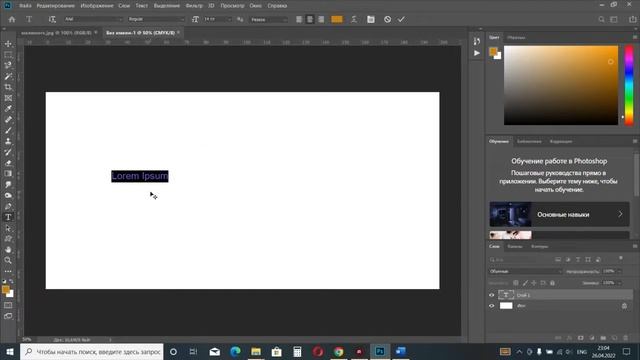Lock all on layer padlock icon
This screenshot has width=640, height=360.
(x=552, y=283)
